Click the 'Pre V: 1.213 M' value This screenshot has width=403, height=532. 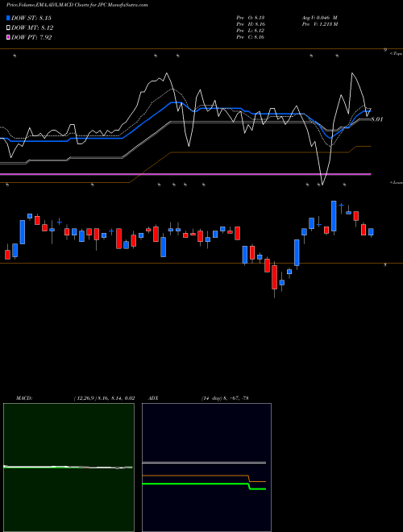point(319,24)
